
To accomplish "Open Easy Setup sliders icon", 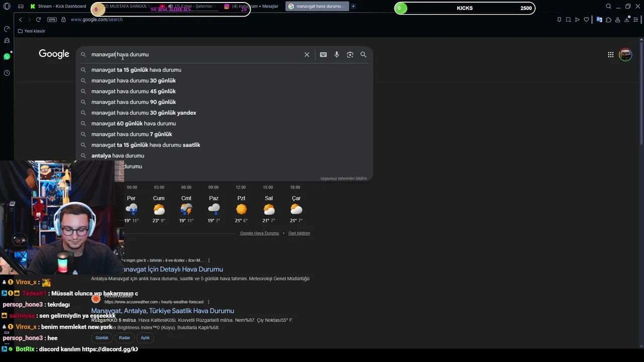I will click(636, 20).
